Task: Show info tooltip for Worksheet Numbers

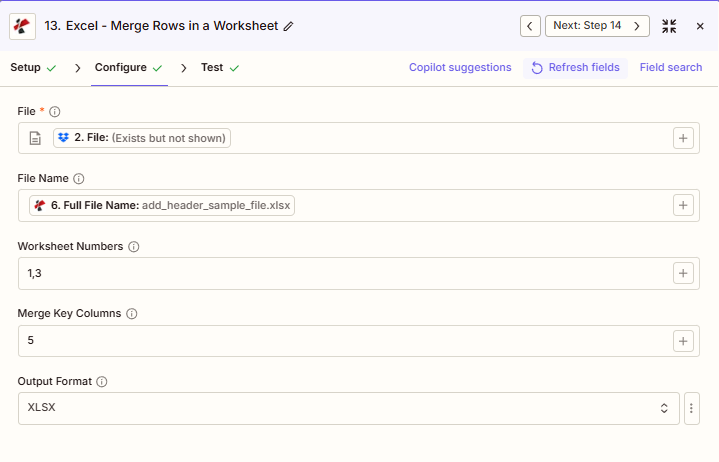Action: [133, 247]
